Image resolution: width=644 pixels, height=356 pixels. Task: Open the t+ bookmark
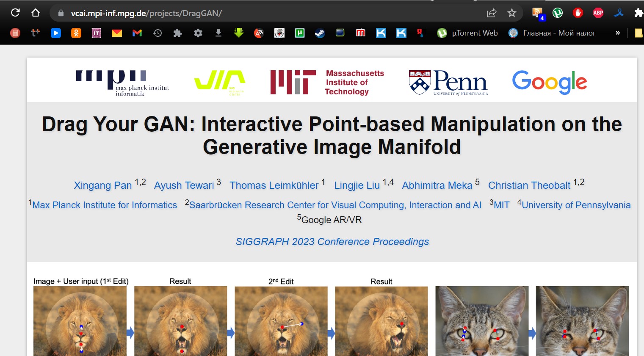[x=36, y=33]
